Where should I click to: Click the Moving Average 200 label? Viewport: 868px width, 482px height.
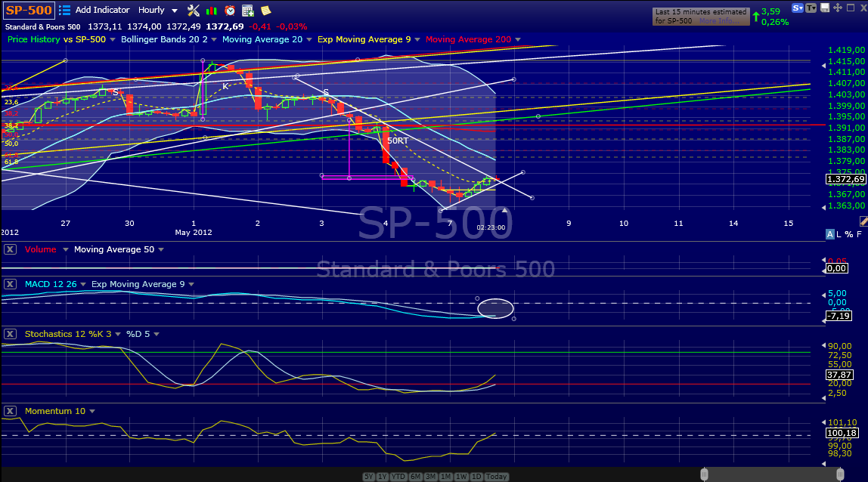coord(468,39)
